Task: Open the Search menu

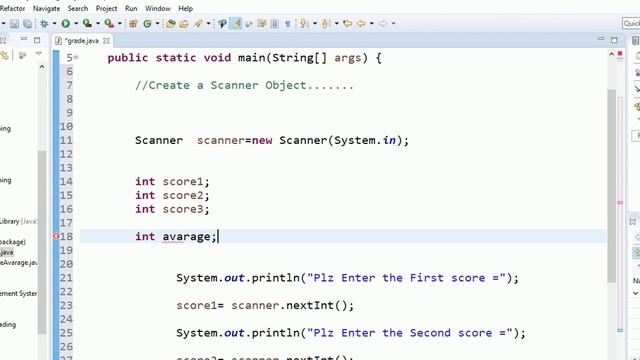Action: click(78, 8)
